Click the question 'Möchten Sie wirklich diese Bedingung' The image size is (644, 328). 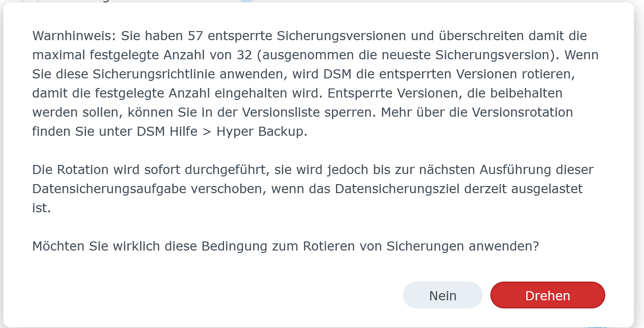pos(286,246)
